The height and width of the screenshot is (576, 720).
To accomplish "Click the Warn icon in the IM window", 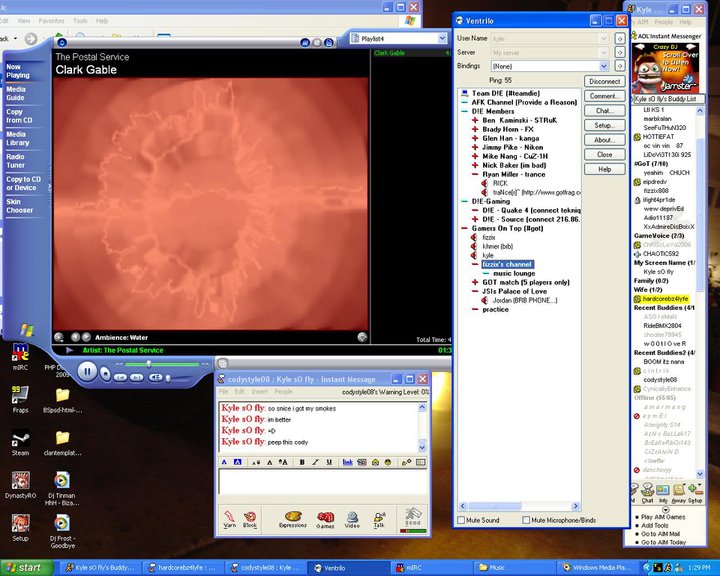I will [229, 517].
